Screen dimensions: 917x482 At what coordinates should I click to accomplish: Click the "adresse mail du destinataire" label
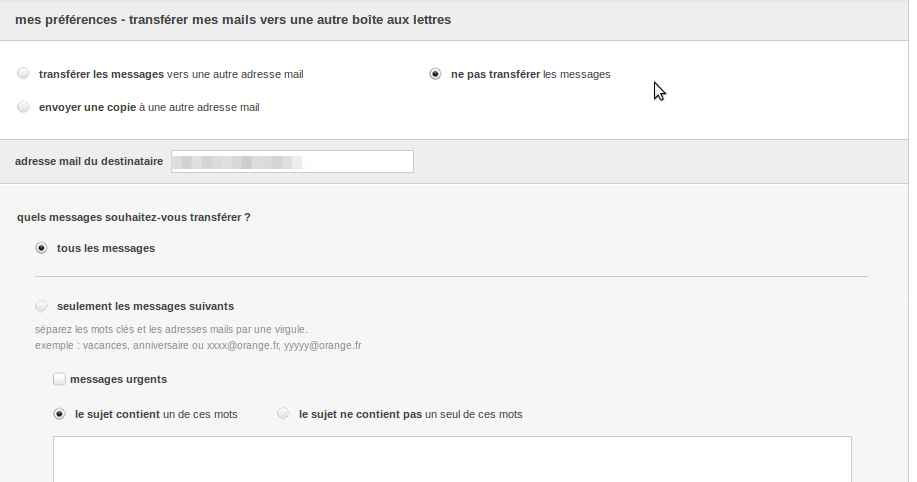tap(89, 162)
